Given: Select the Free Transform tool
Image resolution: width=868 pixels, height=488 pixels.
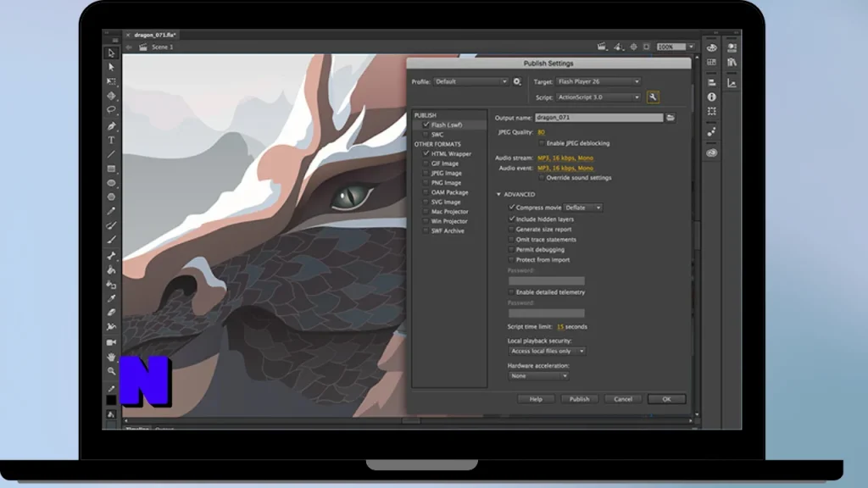Looking at the screenshot, I should point(111,81).
